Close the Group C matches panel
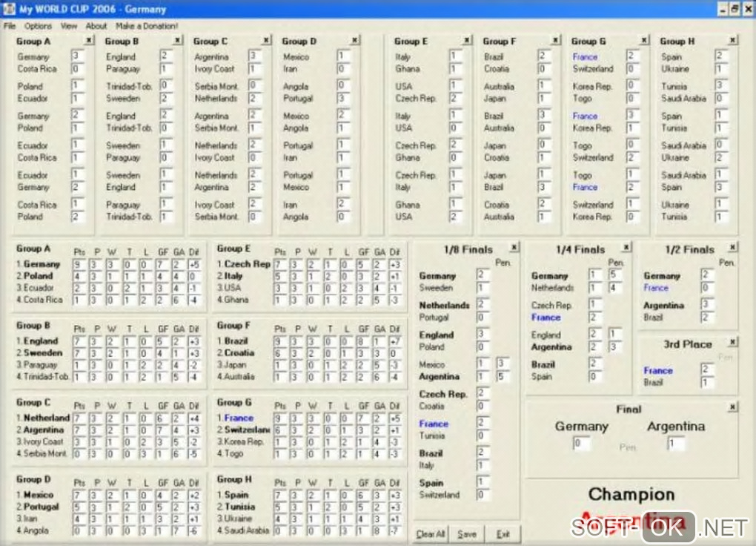 click(x=266, y=41)
